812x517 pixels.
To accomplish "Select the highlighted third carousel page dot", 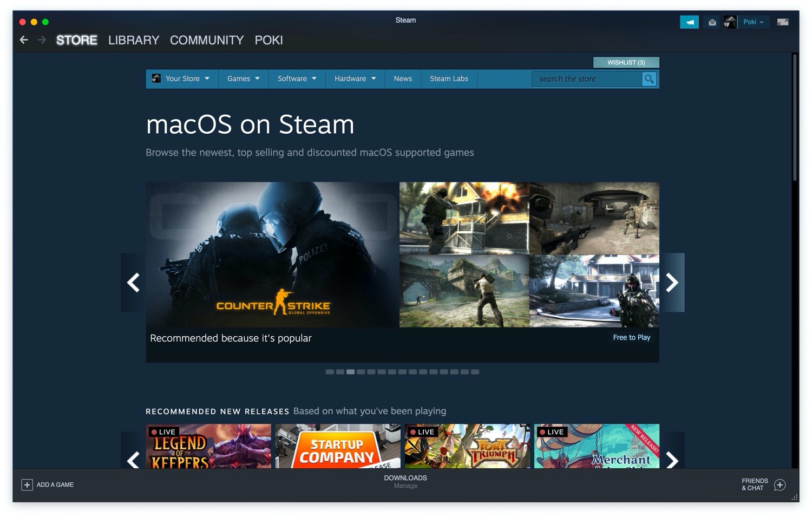I will [350, 372].
